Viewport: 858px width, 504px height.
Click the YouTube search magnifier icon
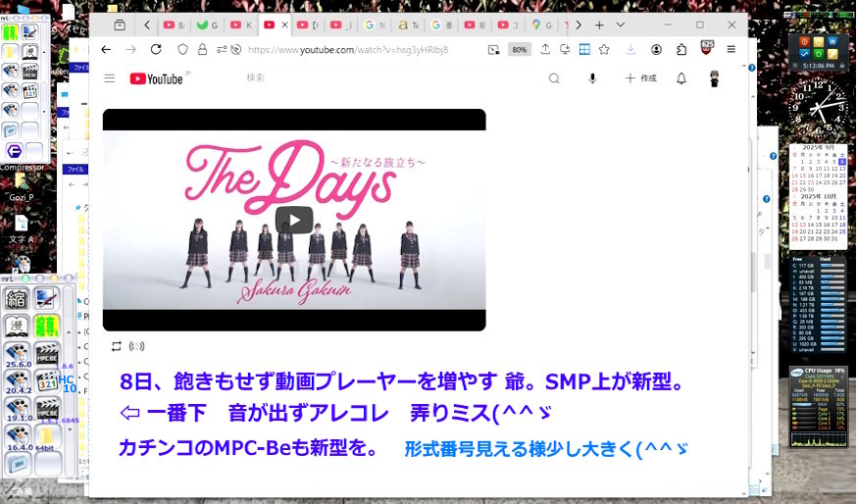[x=554, y=78]
